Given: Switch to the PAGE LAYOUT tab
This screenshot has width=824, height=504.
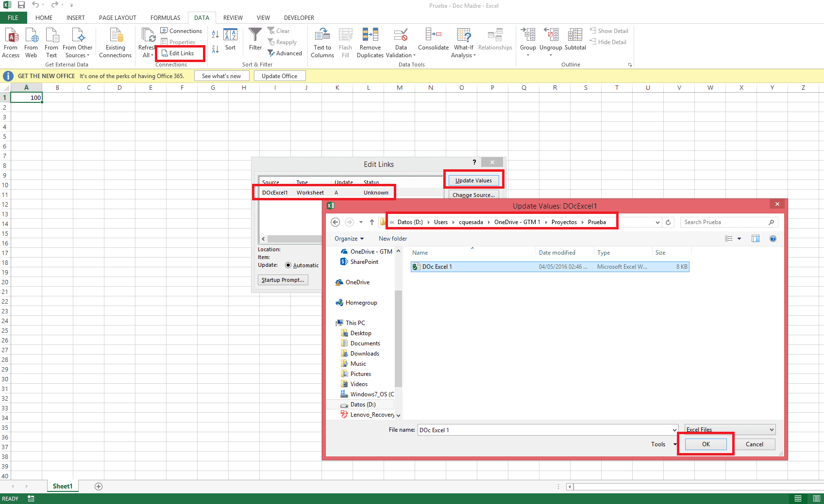Looking at the screenshot, I should click(118, 18).
